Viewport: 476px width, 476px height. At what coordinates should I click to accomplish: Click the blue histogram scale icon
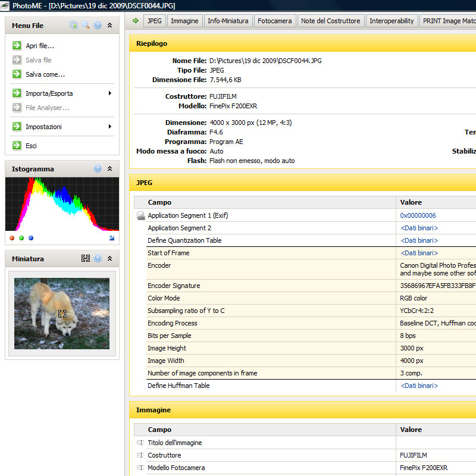[x=112, y=238]
